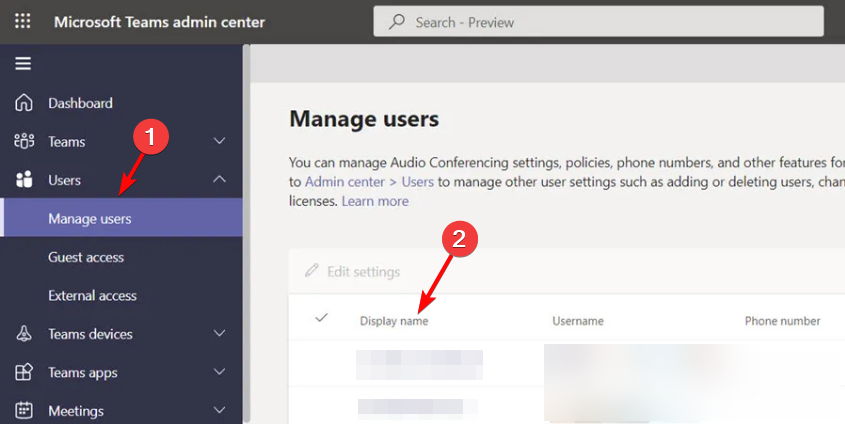The width and height of the screenshot is (845, 424).
Task: Click the Microsoft Teams admin center title
Action: [160, 22]
